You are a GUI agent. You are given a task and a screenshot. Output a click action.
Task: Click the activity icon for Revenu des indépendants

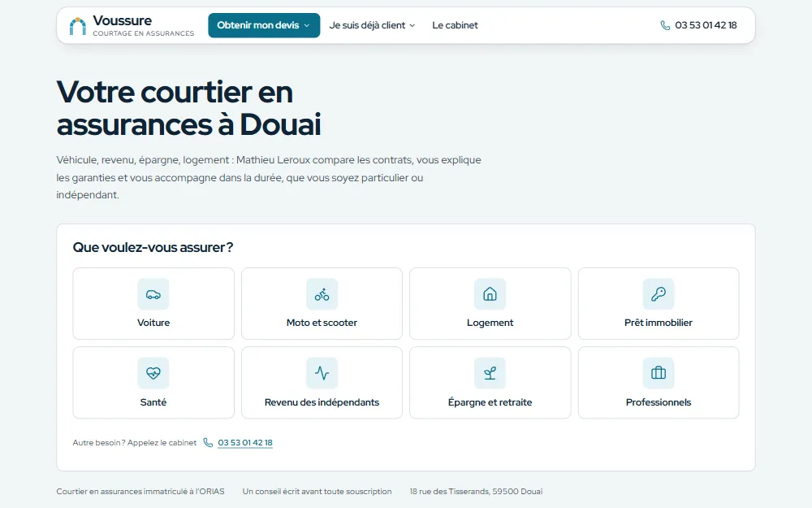(322, 373)
